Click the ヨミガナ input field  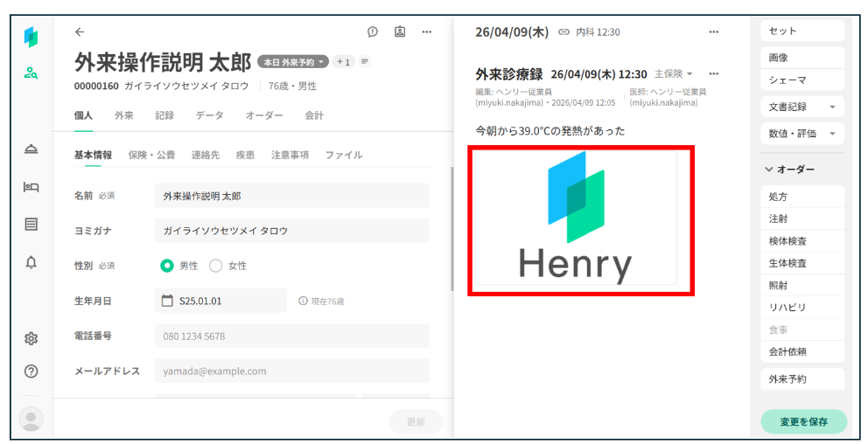pyautogui.click(x=292, y=231)
